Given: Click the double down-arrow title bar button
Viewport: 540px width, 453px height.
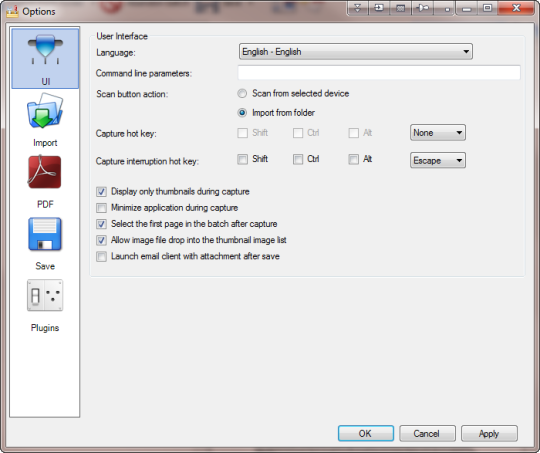Looking at the screenshot, I should [358, 8].
